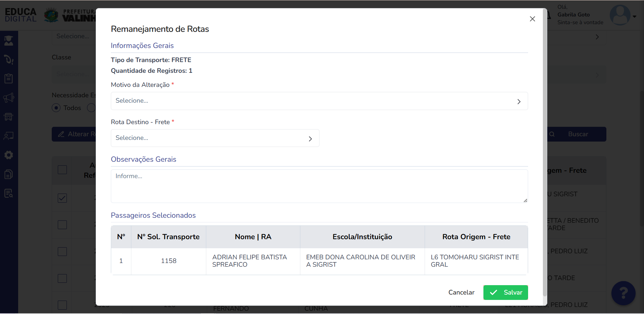Click the user profile avatar
The image size is (644, 314).
[620, 15]
